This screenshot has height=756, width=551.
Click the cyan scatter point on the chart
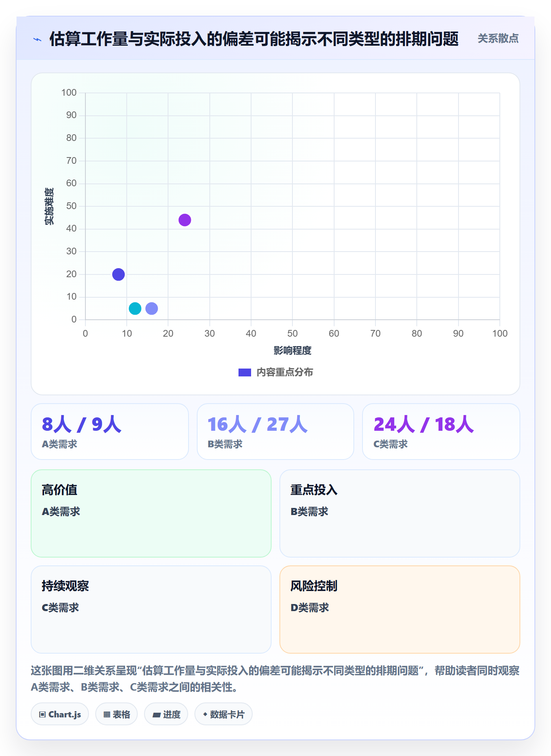pyautogui.click(x=135, y=308)
